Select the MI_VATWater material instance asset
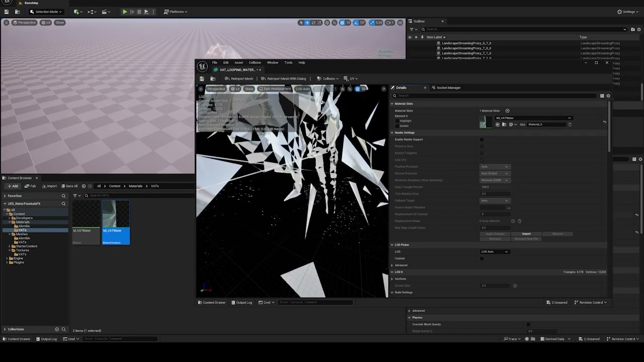Viewport: 644px width, 362px height. (116, 223)
